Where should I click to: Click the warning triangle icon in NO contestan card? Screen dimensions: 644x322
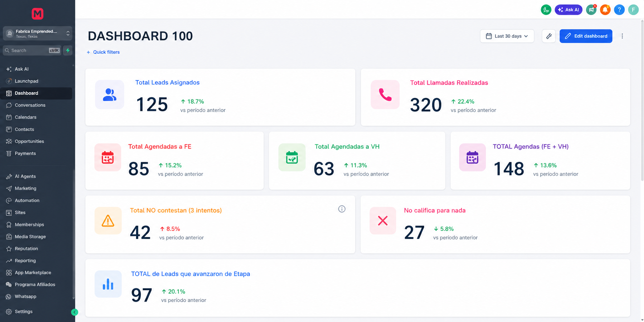108,221
